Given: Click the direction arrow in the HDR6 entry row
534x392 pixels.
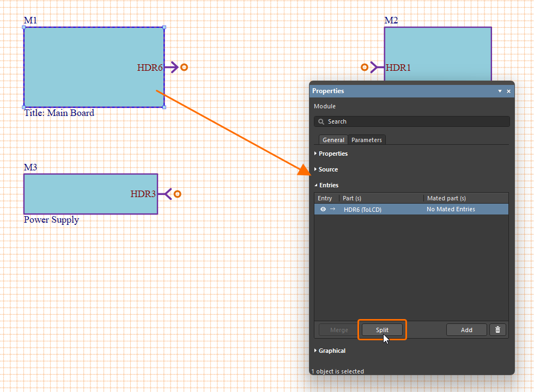Looking at the screenshot, I should click(x=333, y=209).
